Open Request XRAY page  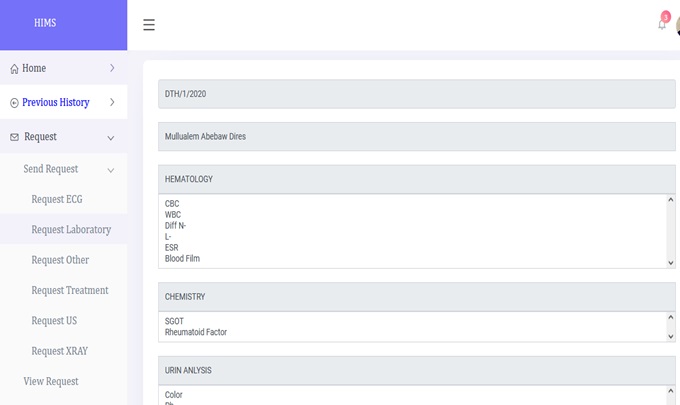point(61,351)
